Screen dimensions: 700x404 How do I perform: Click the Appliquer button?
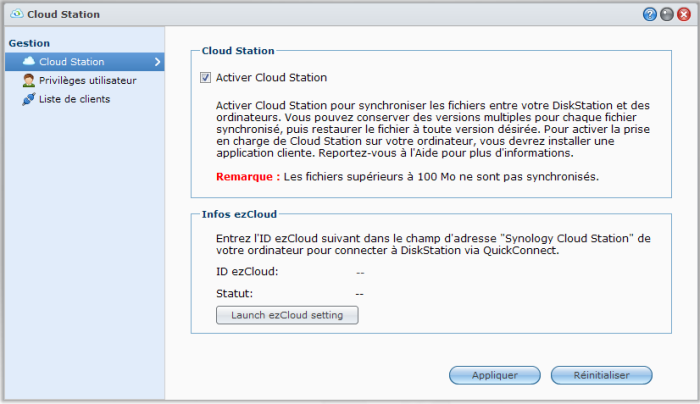pos(495,375)
